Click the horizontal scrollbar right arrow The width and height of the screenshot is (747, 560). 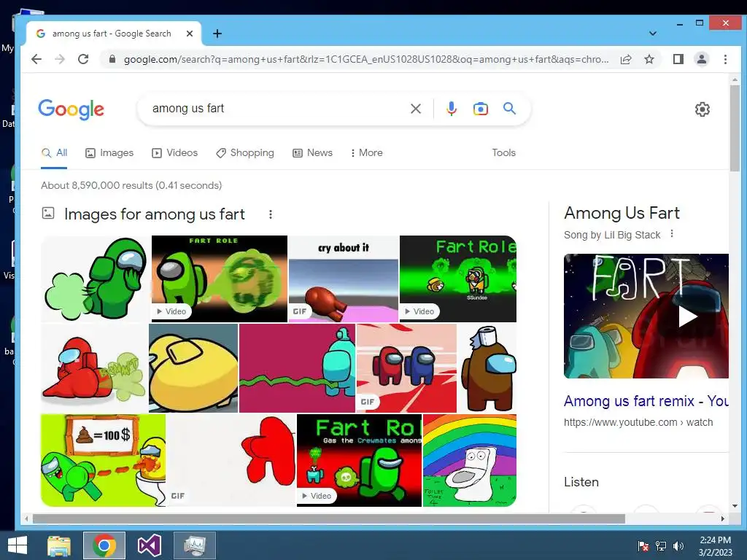[x=723, y=518]
